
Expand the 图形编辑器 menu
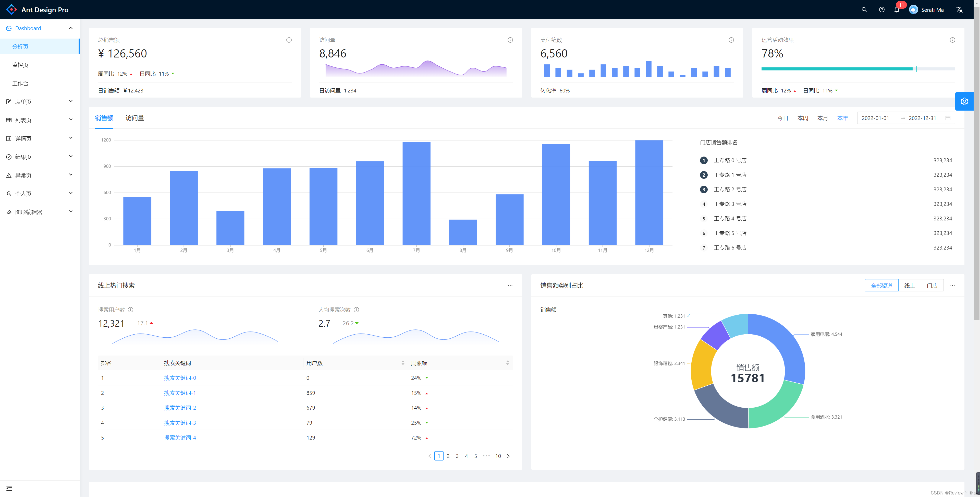[40, 212]
